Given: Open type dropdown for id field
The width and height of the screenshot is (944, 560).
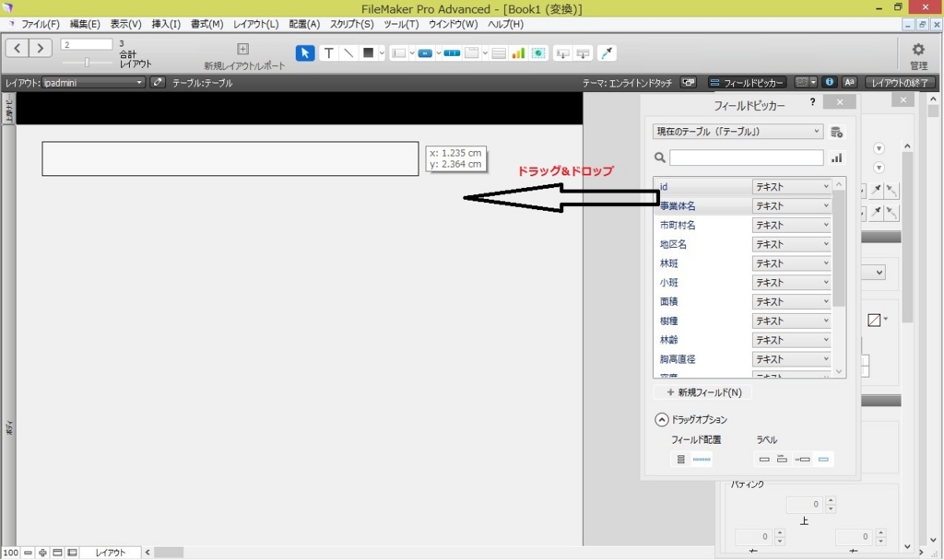Looking at the screenshot, I should pyautogui.click(x=792, y=187).
